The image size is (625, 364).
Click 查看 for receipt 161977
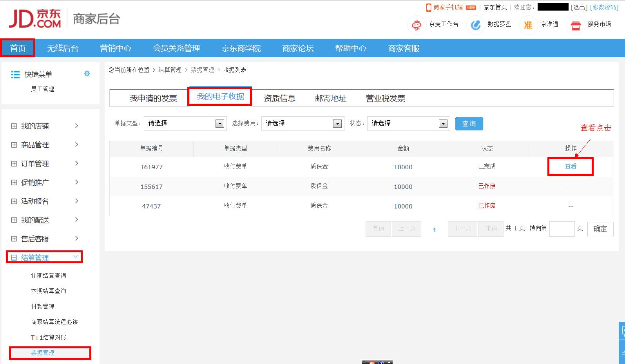pos(571,167)
